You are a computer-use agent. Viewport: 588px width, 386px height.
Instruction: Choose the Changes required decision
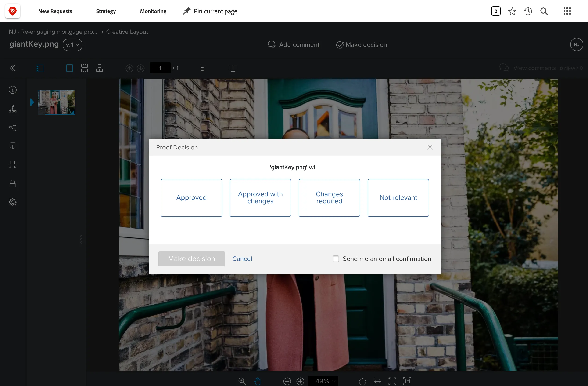[329, 198]
